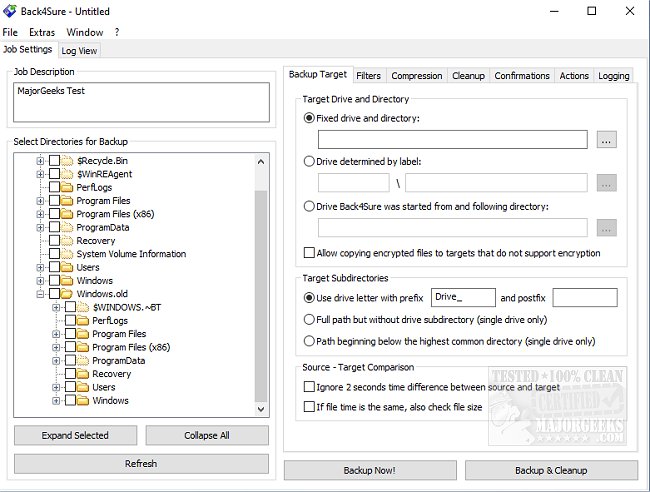
Task: Click the $WINDOWS.~BT folder icon
Action: click(83, 307)
